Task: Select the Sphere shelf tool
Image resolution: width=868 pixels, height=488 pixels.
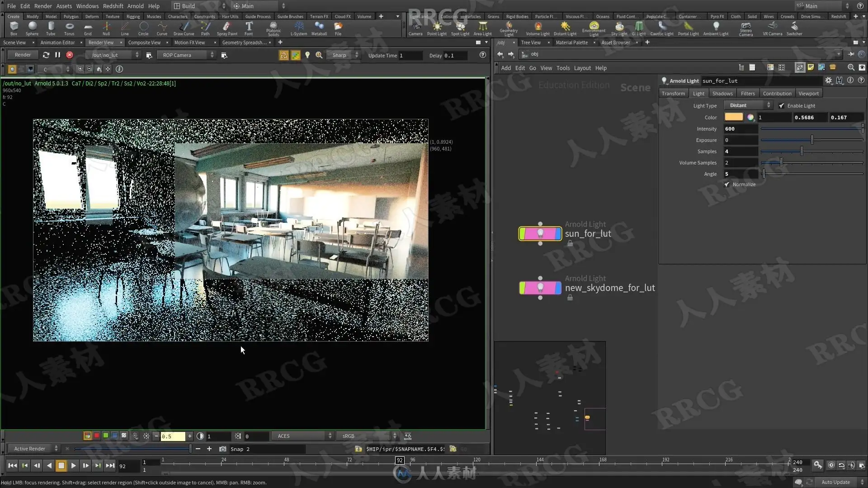Action: coord(32,28)
